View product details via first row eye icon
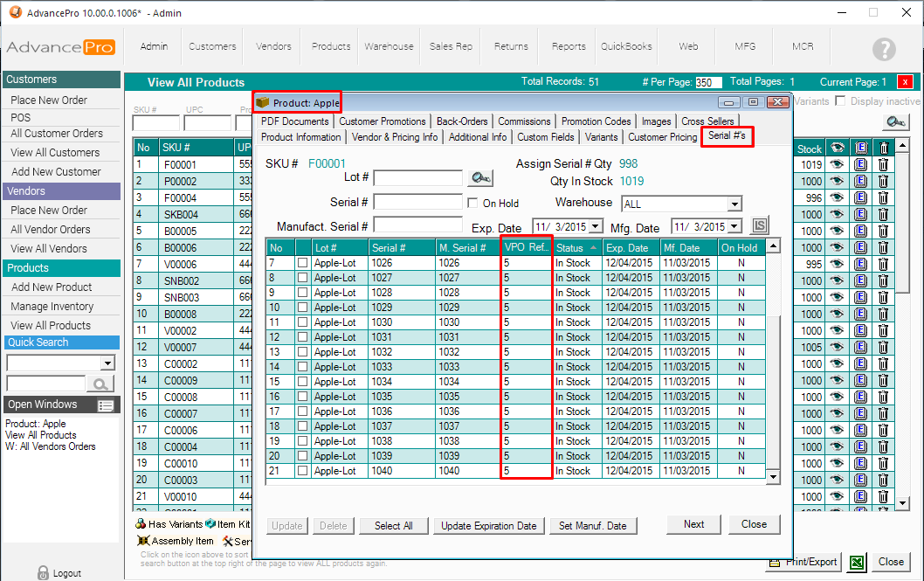The height and width of the screenshot is (581, 924). pos(838,164)
